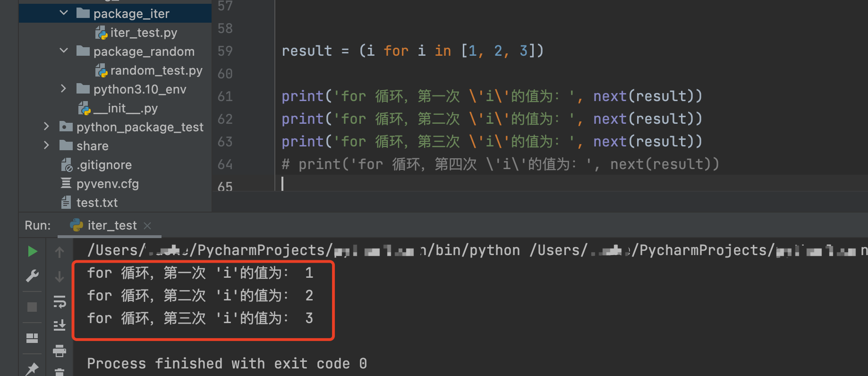868x376 pixels.
Task: Click the package_random folder icon
Action: [x=83, y=51]
